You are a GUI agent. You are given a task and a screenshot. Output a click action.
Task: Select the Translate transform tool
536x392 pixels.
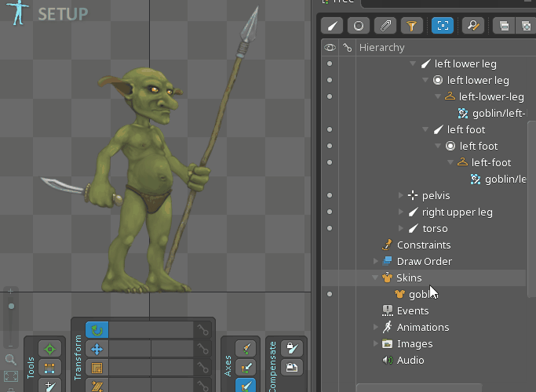97,350
